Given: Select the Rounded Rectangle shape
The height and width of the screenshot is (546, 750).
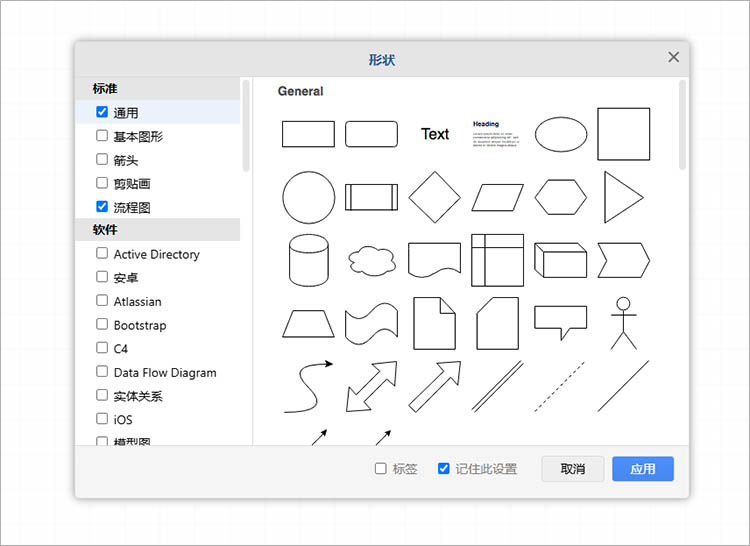Looking at the screenshot, I should (x=371, y=134).
